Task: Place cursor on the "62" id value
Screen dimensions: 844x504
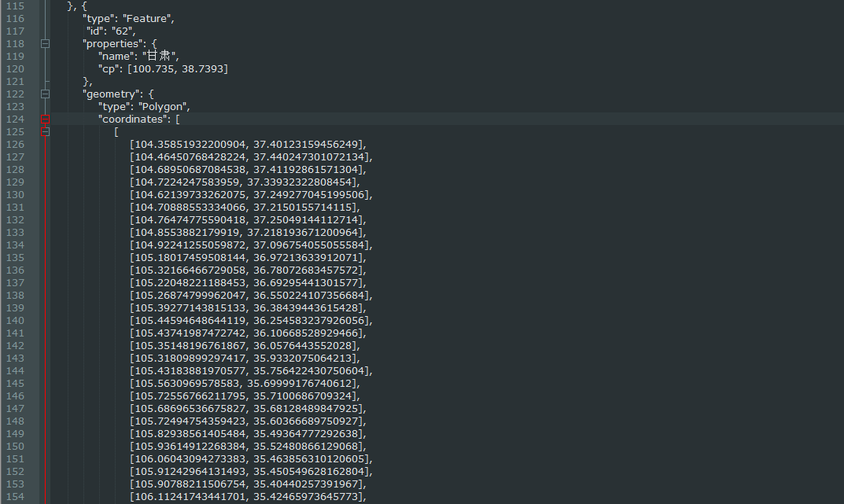Action: pos(121,31)
